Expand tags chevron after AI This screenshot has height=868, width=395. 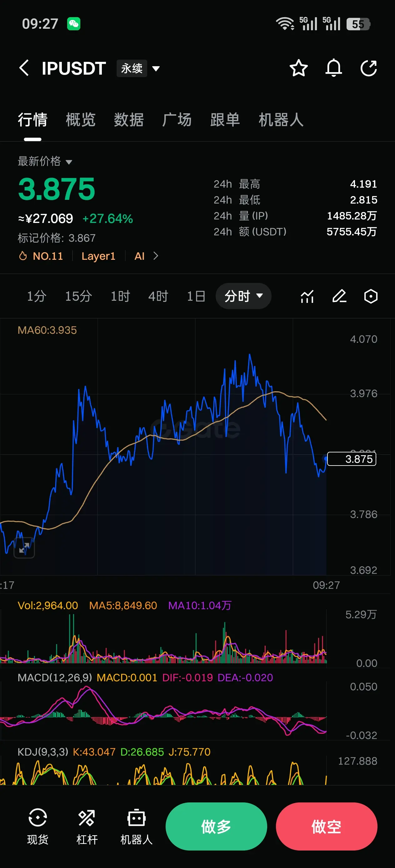[156, 256]
